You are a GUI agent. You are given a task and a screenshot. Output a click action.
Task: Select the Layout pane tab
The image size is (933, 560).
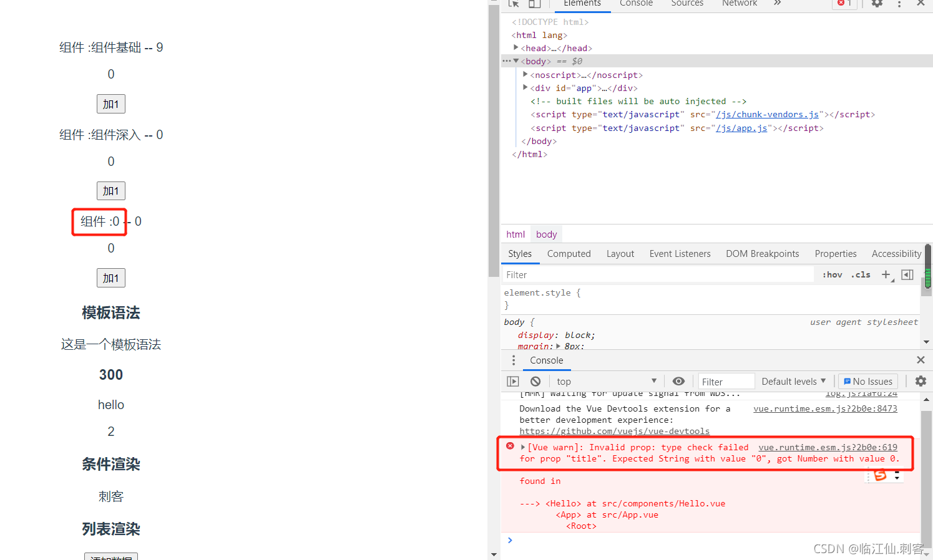point(620,254)
